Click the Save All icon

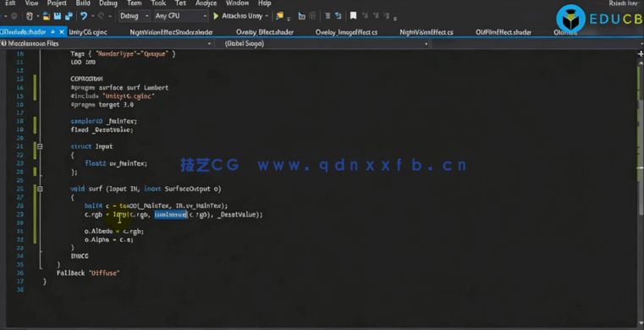coord(69,16)
